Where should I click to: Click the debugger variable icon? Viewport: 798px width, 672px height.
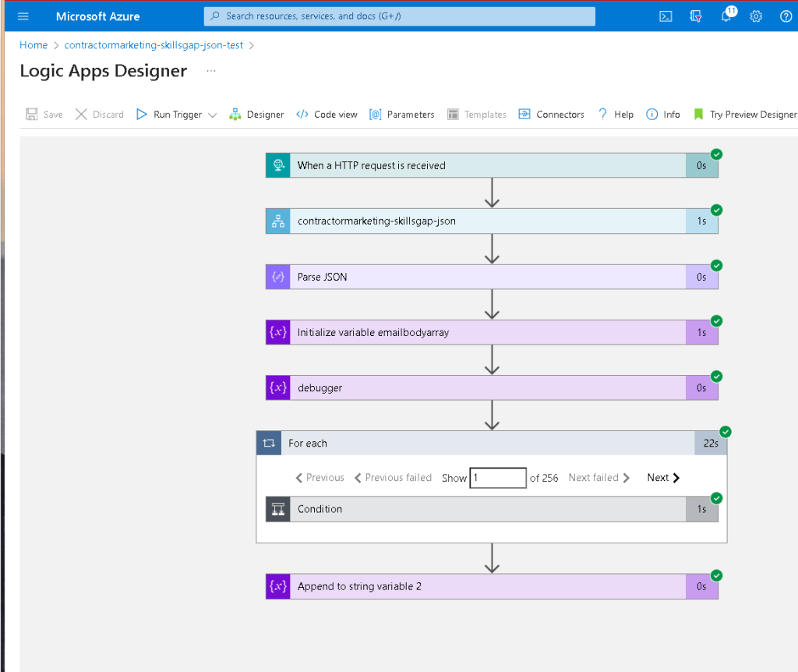[278, 387]
